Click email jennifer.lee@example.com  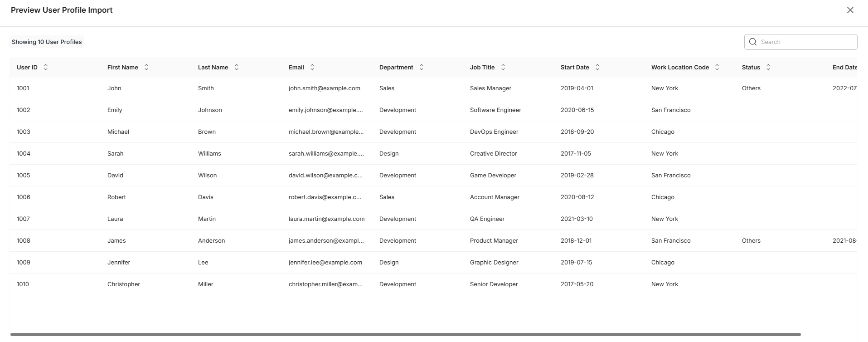click(325, 262)
